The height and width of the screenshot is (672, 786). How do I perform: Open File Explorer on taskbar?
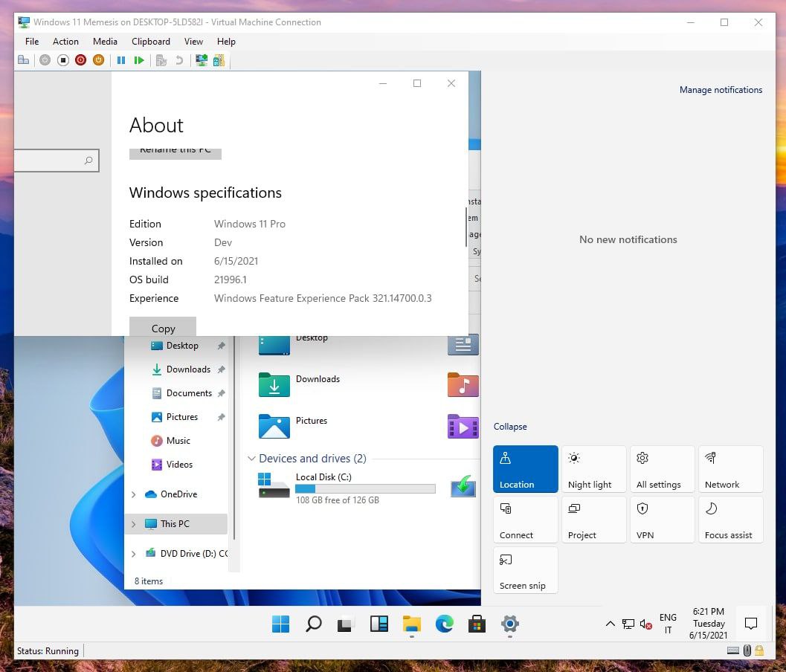pyautogui.click(x=411, y=624)
